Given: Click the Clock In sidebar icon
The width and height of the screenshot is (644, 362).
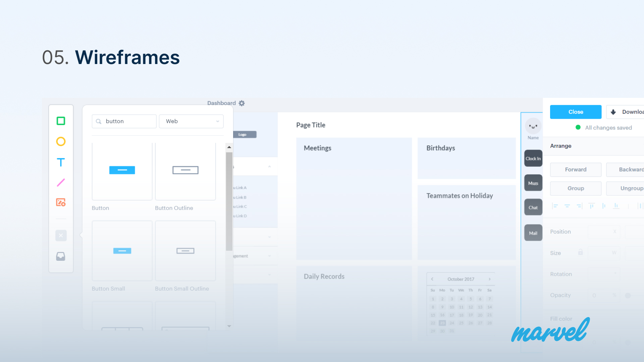Looking at the screenshot, I should (x=533, y=158).
